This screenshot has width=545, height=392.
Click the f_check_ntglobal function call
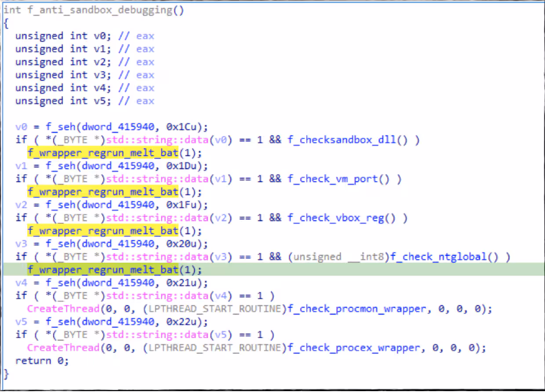444,257
